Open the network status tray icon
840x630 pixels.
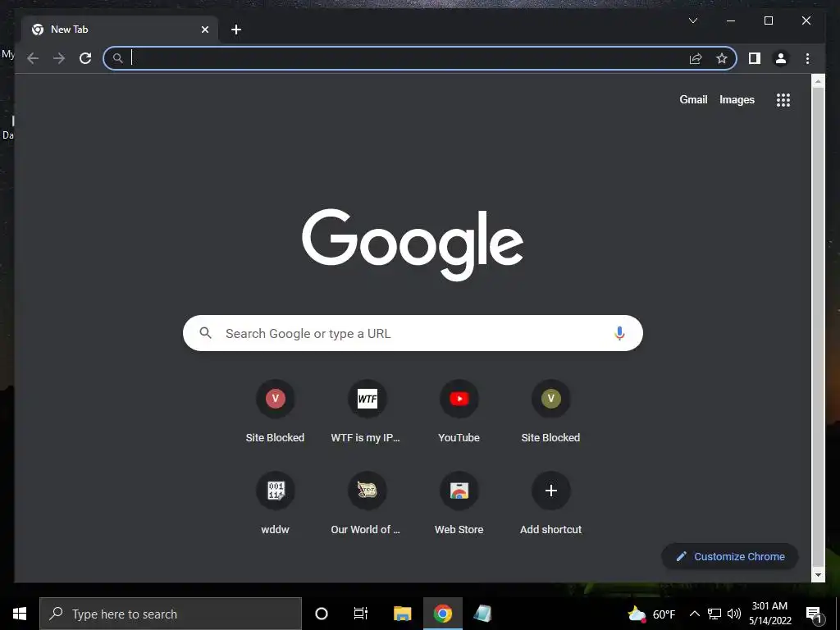(x=714, y=614)
